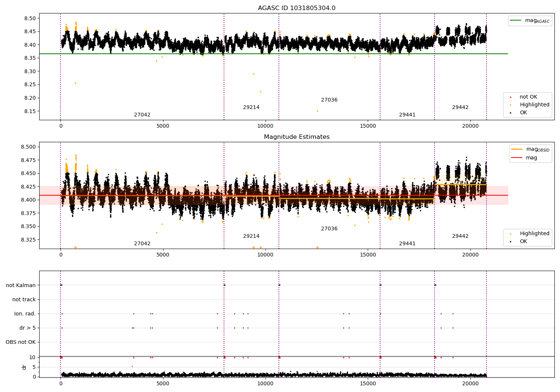Select the orange mag OBSID legend line sample
This screenshot has height=392, width=560.
517,149
